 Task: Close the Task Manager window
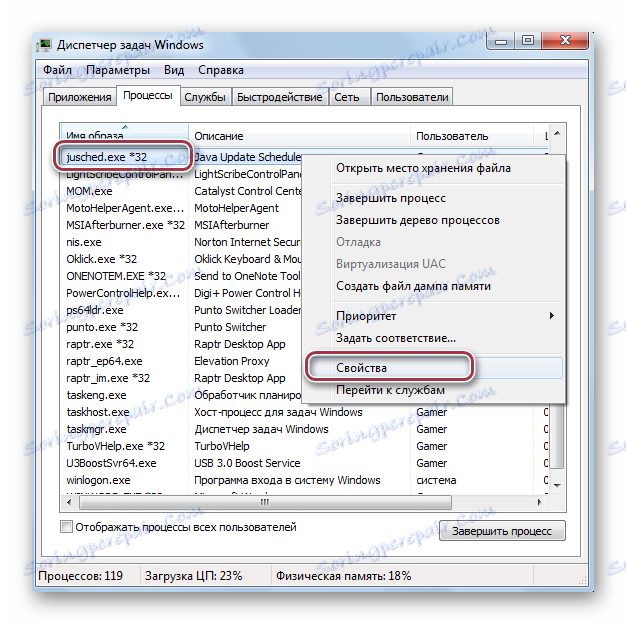[x=565, y=40]
